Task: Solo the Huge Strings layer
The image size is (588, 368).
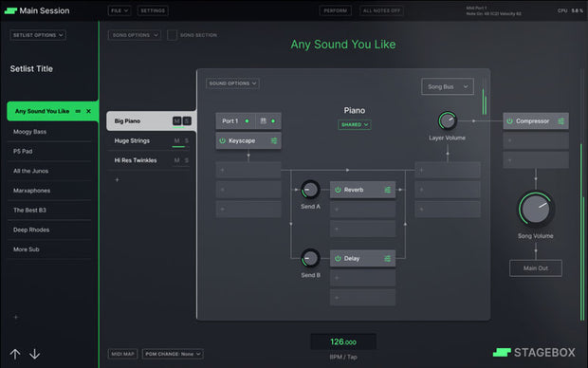Action: click(x=187, y=140)
